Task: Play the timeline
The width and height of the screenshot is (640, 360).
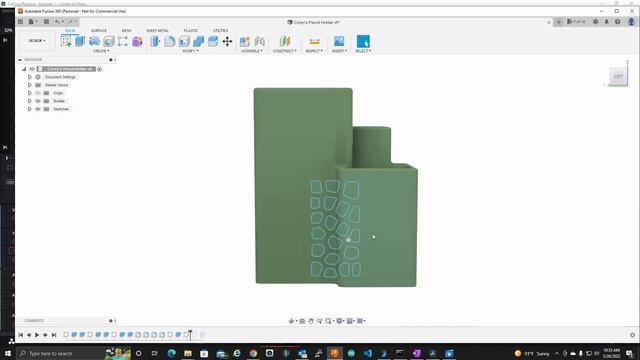Action: (37, 335)
